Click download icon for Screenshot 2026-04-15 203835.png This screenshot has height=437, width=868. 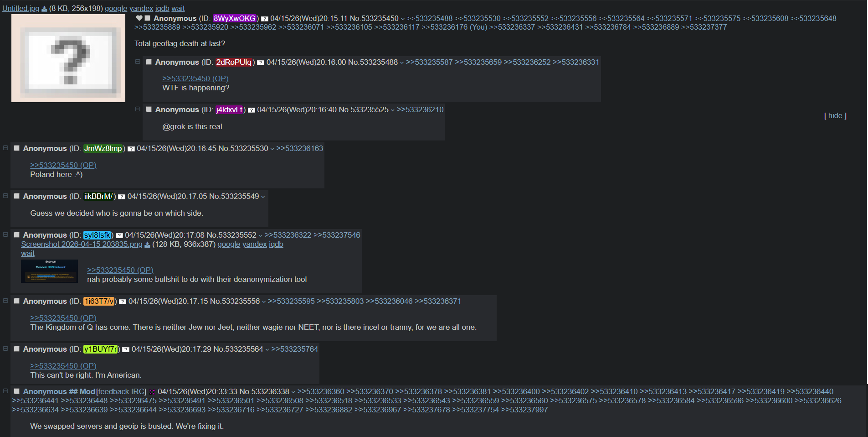pyautogui.click(x=147, y=245)
